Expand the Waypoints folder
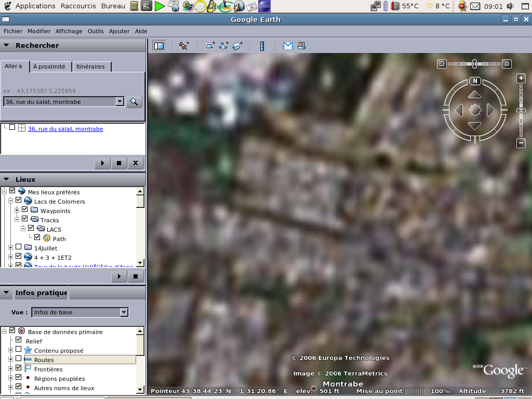The height and width of the screenshot is (399, 532). coord(17,210)
